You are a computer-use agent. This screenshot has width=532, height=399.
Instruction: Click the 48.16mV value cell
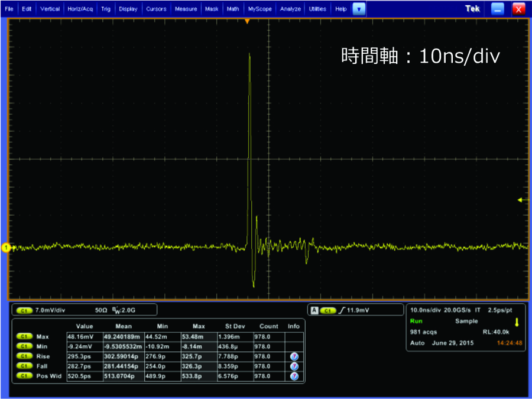click(x=85, y=337)
